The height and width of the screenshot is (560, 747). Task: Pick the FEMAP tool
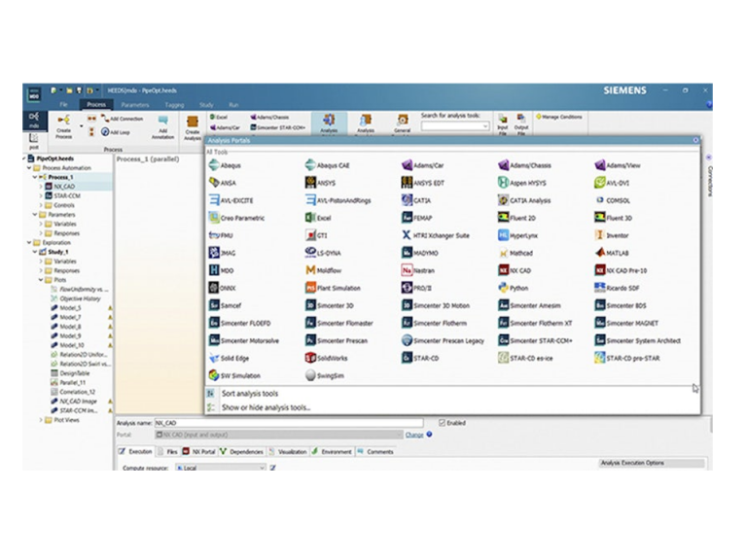pyautogui.click(x=417, y=218)
